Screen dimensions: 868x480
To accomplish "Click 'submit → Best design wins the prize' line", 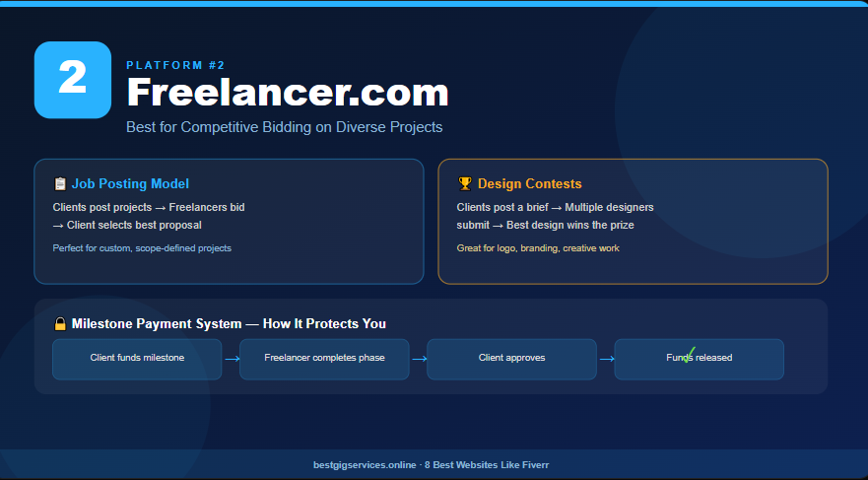I will click(545, 226).
